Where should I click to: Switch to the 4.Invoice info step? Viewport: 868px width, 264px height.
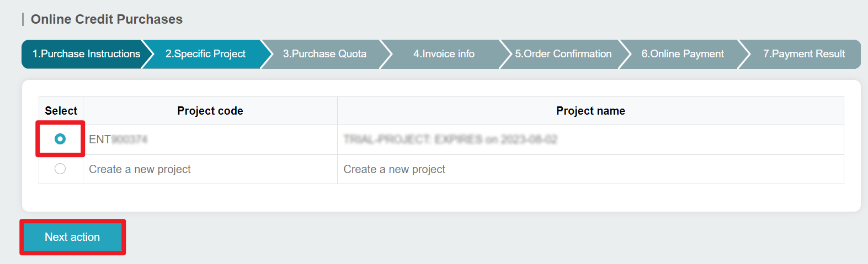click(x=444, y=54)
